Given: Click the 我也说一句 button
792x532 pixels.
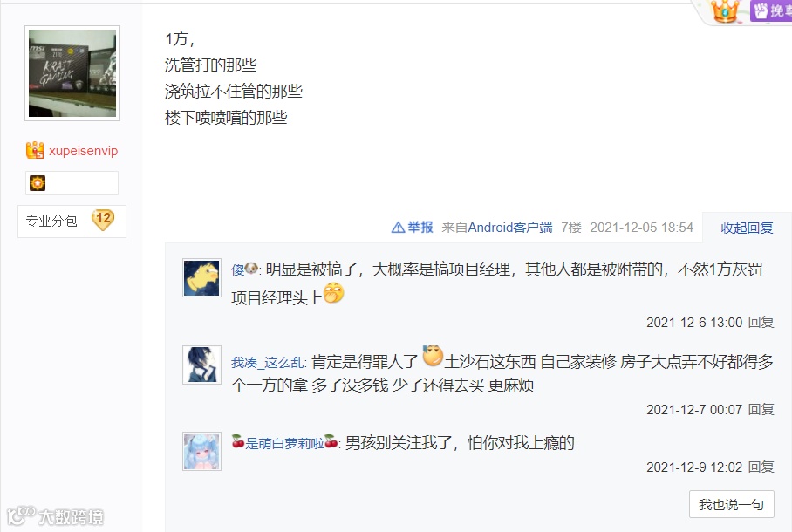Looking at the screenshot, I should pyautogui.click(x=732, y=504).
